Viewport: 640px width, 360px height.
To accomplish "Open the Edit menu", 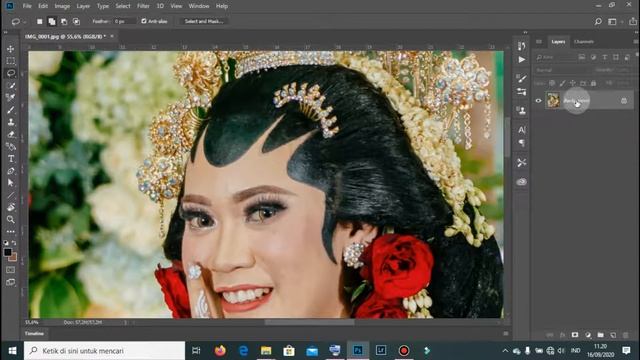I will coord(43,6).
